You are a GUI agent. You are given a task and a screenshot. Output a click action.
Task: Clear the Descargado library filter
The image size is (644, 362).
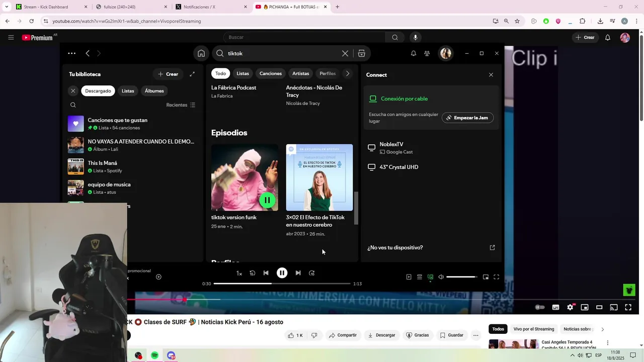tap(73, 91)
